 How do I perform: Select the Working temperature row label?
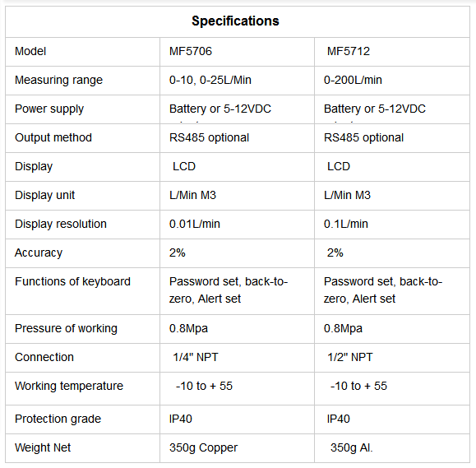pyautogui.click(x=69, y=386)
